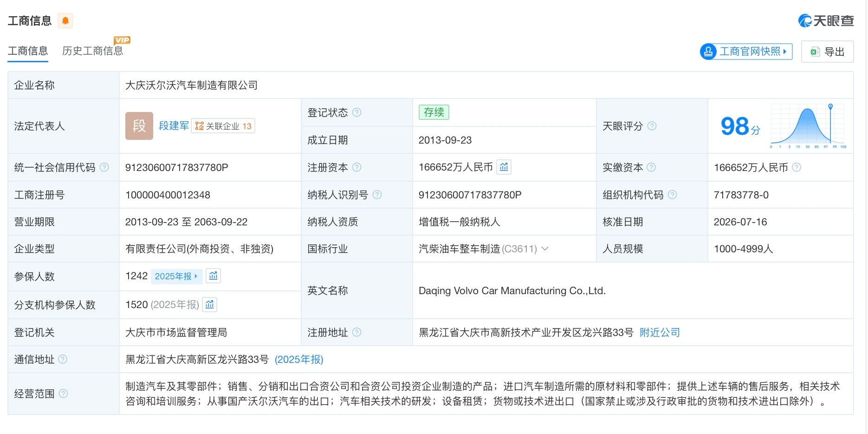The width and height of the screenshot is (868, 434).
Task: Select 成立日期 value 2013-09-23
Action: click(x=445, y=140)
